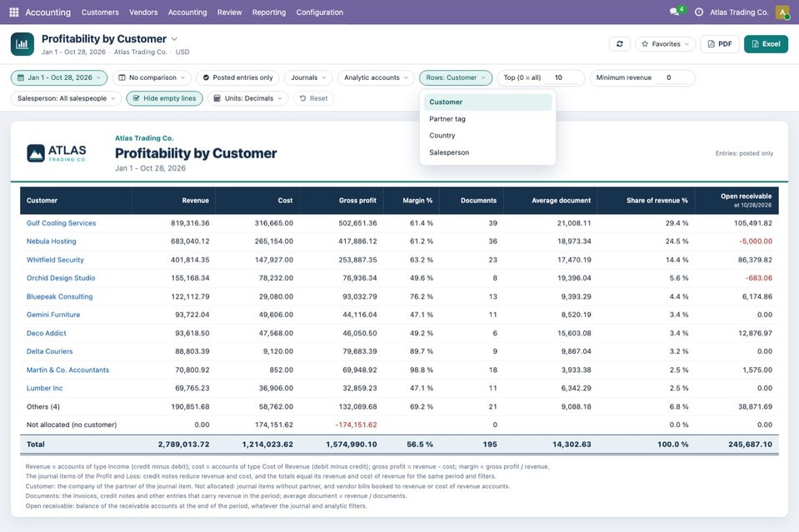
Task: Open Gemini Furniture customer link
Action: pos(53,315)
